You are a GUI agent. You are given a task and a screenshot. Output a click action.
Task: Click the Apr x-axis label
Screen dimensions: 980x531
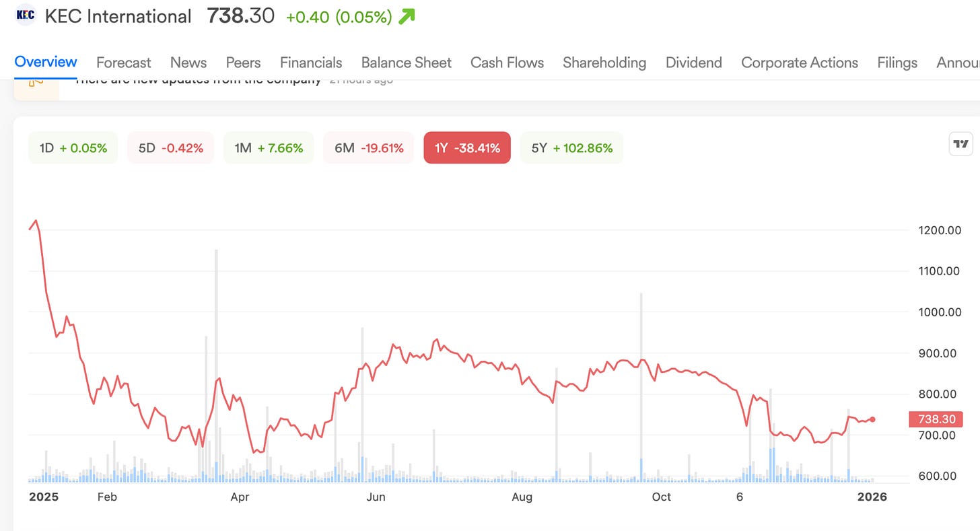click(240, 497)
